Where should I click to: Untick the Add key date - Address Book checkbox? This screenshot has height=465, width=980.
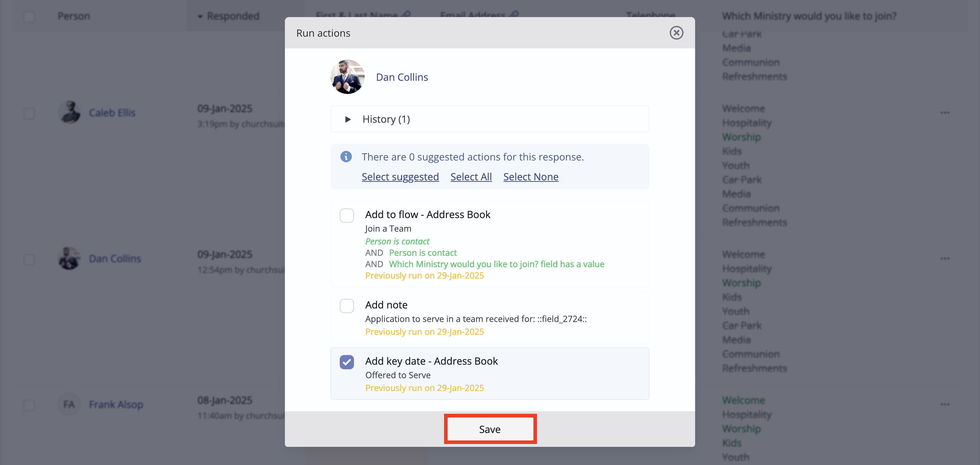click(346, 362)
